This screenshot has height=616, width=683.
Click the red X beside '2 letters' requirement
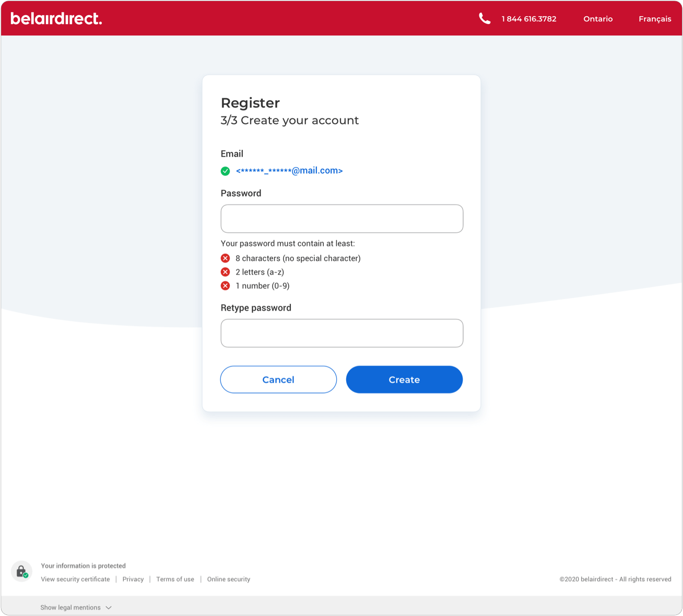pyautogui.click(x=225, y=271)
